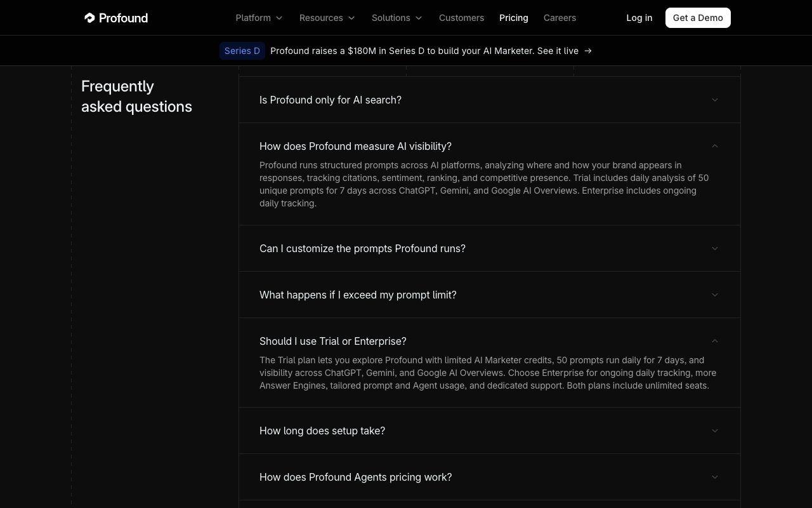Click the 'Frequently asked questions' heading

click(x=136, y=96)
